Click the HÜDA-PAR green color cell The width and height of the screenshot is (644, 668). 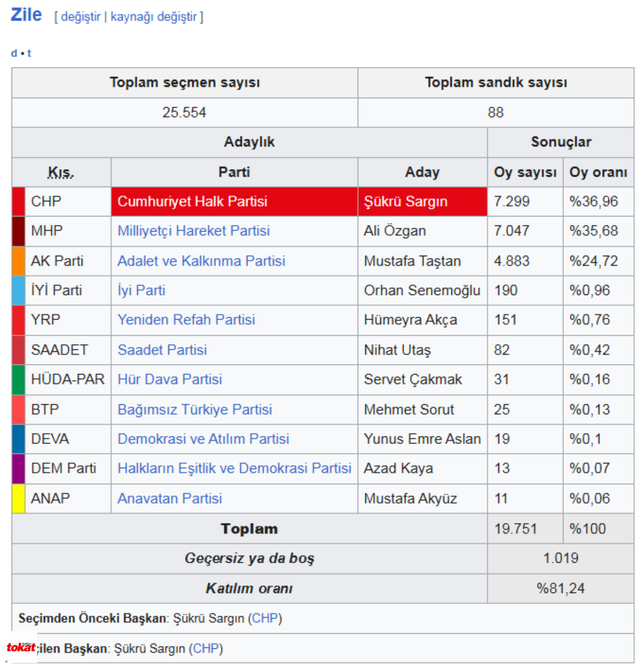(19, 380)
